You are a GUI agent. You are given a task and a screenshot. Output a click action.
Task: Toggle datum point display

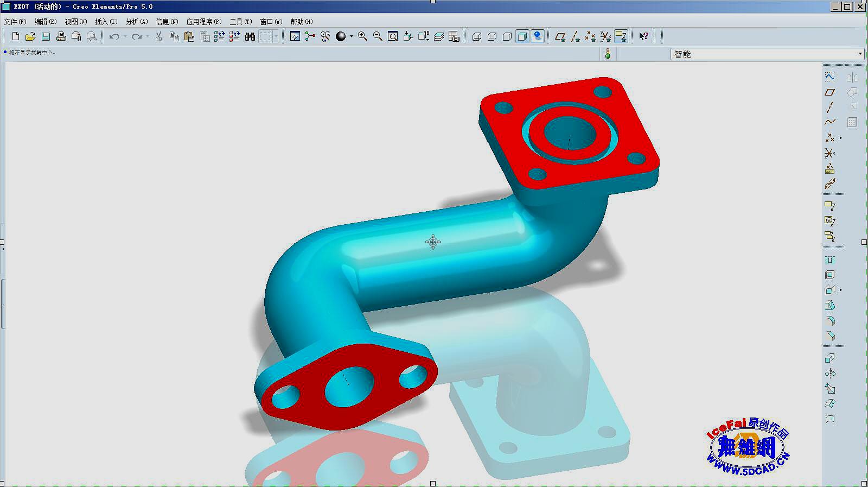(590, 36)
